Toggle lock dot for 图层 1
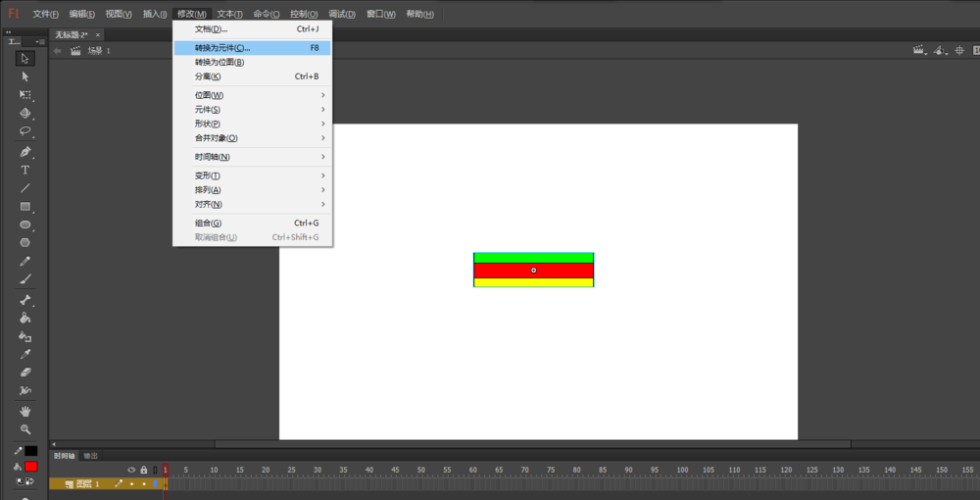Viewport: 980px width, 500px height. [x=144, y=483]
